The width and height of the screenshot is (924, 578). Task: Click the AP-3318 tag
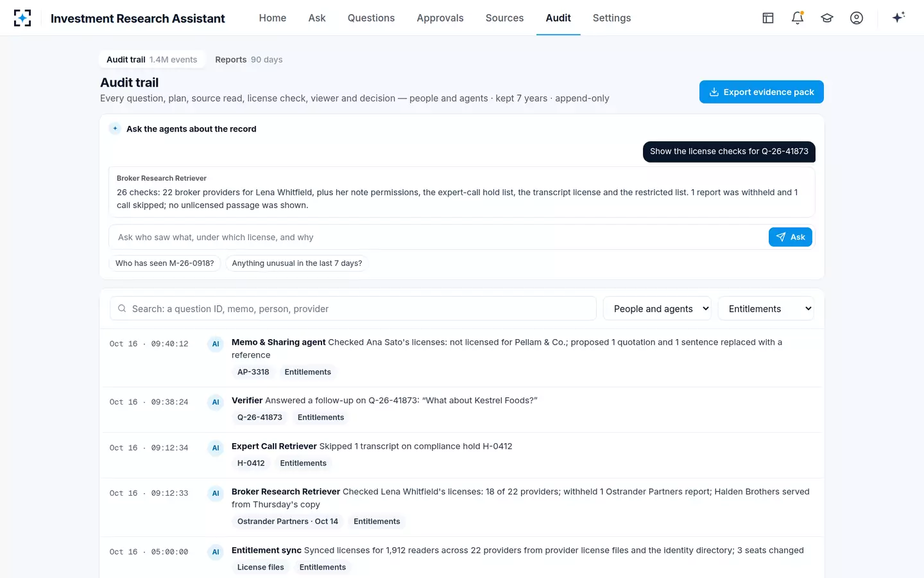point(253,372)
